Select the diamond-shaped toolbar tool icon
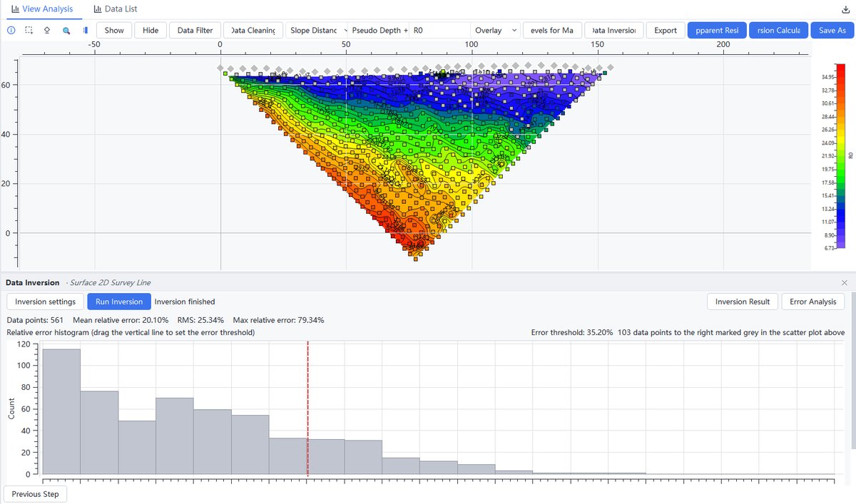The width and height of the screenshot is (856, 504). click(x=47, y=31)
